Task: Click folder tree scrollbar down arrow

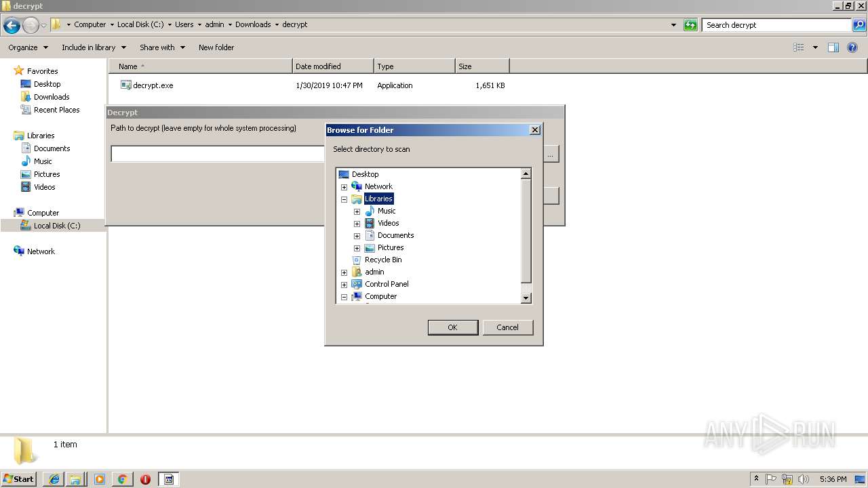Action: [526, 298]
